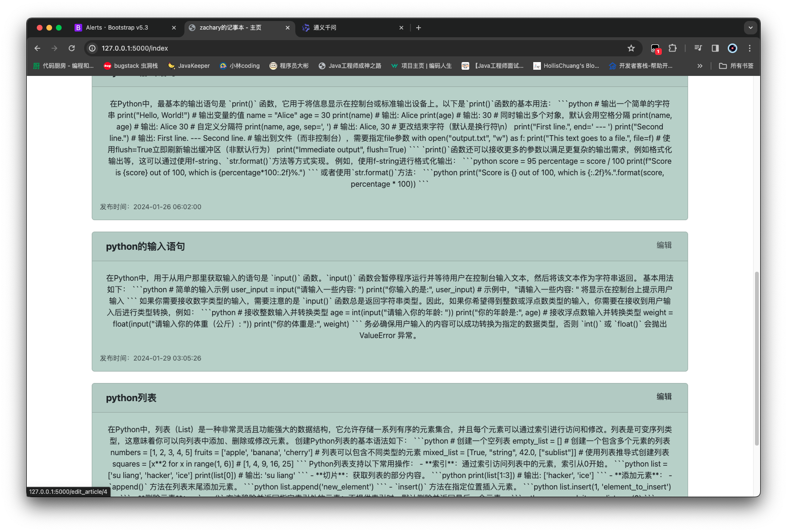
Task: Bookmark this page with the star icon
Action: tap(631, 48)
